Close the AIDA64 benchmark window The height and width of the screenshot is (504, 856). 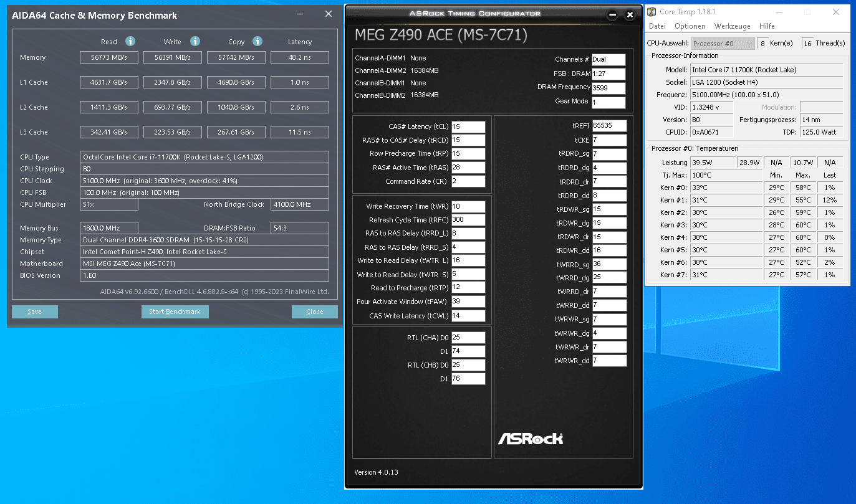[329, 14]
